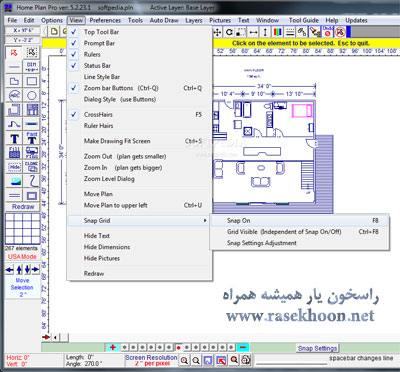This screenshot has width=400, height=372.
Task: Click the Screen Resolution indicator
Action: (x=151, y=360)
